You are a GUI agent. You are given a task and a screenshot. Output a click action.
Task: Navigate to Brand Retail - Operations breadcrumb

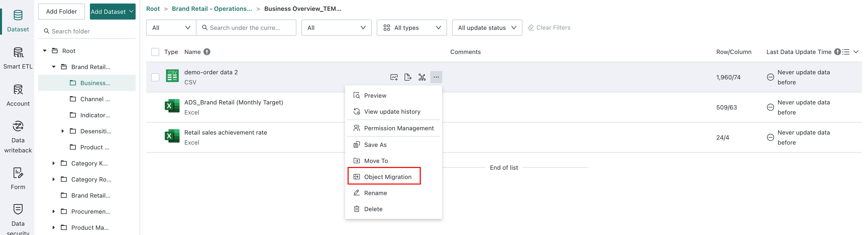tap(212, 9)
